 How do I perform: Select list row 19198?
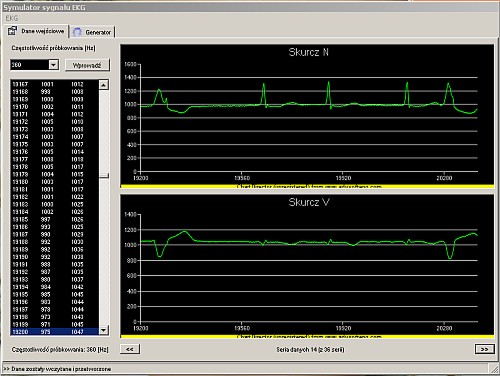[55, 317]
